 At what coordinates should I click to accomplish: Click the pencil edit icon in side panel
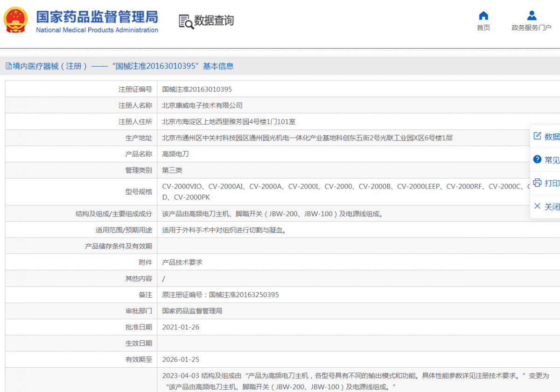tap(537, 136)
